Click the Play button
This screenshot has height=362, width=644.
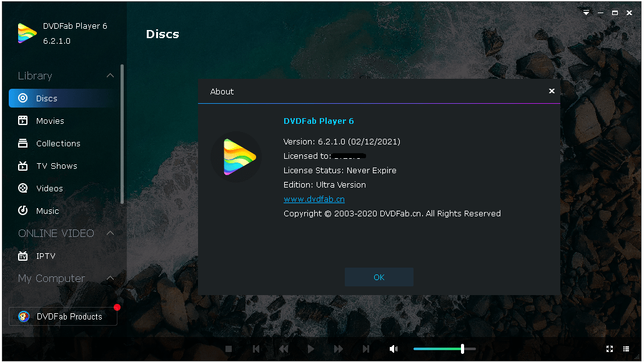pos(311,349)
